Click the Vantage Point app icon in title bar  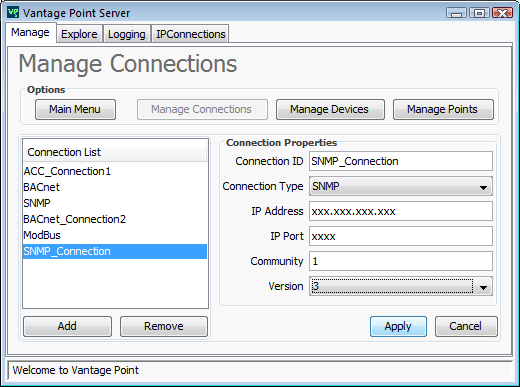(13, 13)
